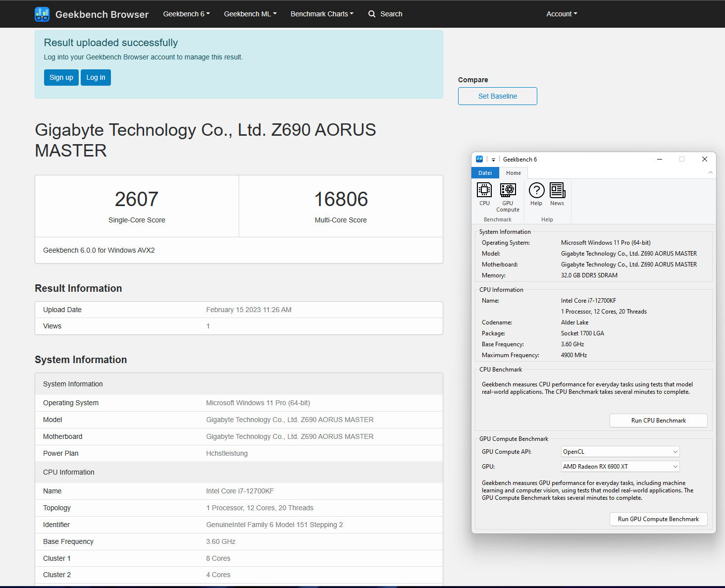Click 'Socket 1700 LGA' in Geekbench window
The image size is (725, 588).
tap(583, 333)
